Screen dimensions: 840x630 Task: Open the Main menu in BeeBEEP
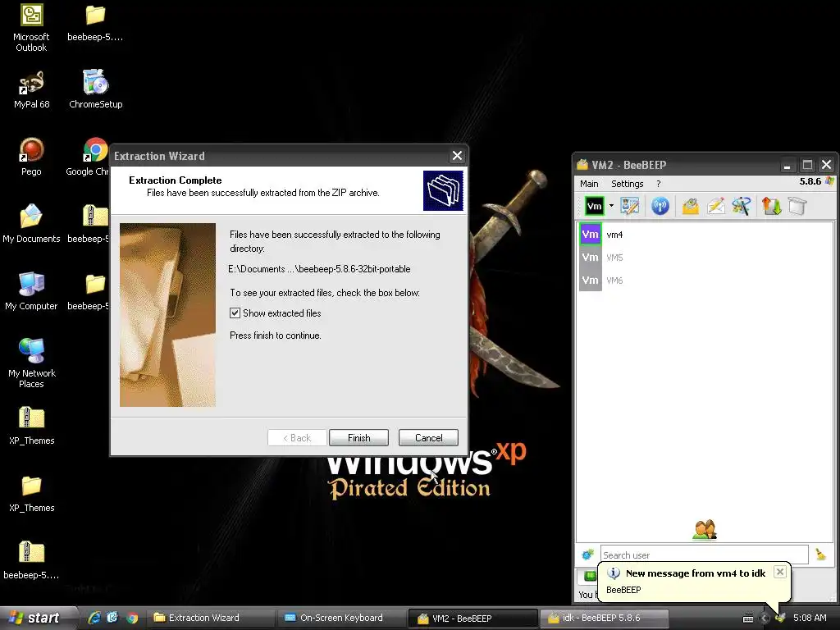click(589, 184)
